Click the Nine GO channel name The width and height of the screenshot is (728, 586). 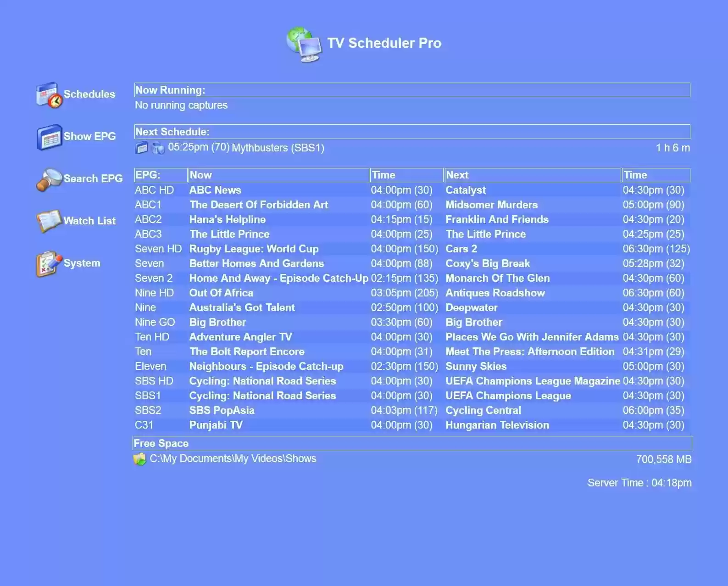155,322
